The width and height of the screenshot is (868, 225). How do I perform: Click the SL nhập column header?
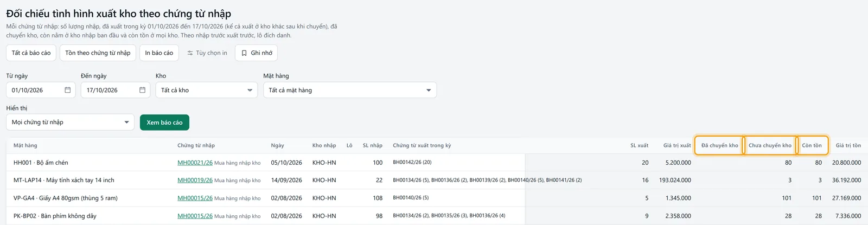(x=373, y=145)
